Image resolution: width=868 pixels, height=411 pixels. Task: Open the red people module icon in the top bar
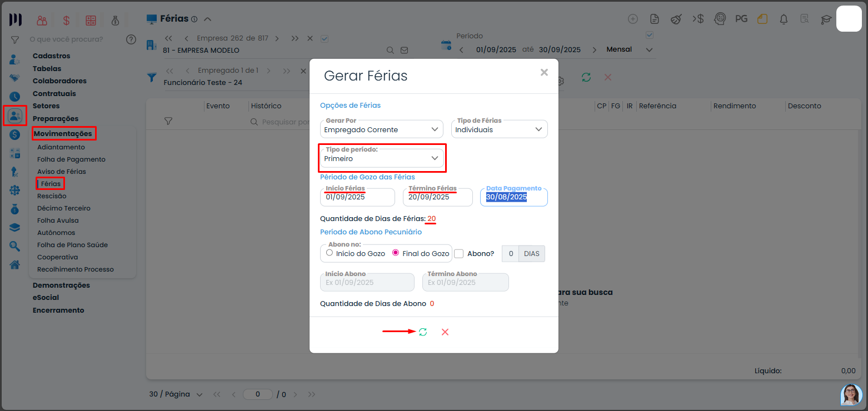click(x=42, y=21)
